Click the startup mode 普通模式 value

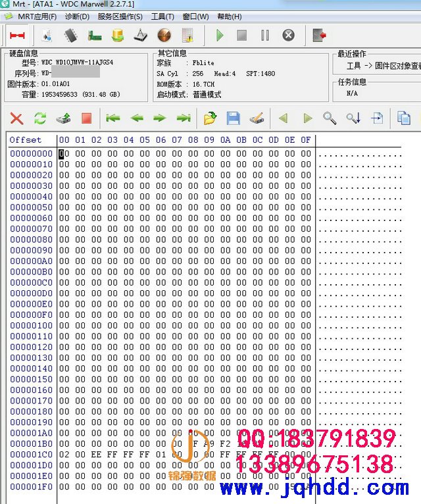click(207, 95)
